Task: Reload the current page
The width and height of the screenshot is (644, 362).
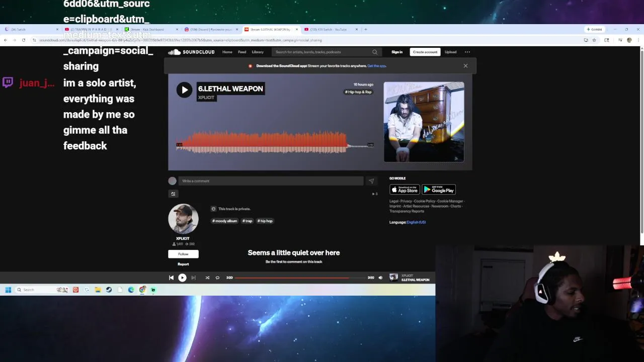Action: (23, 40)
